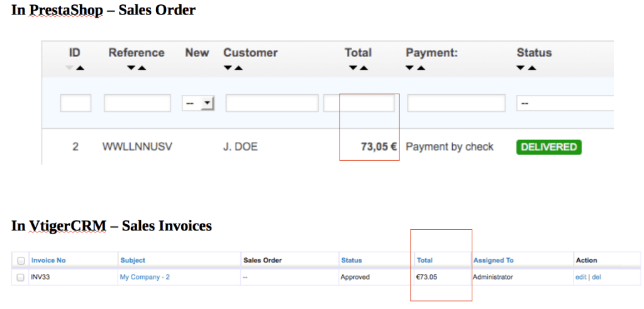
Task: Click the del link for INV33
Action: 596,277
